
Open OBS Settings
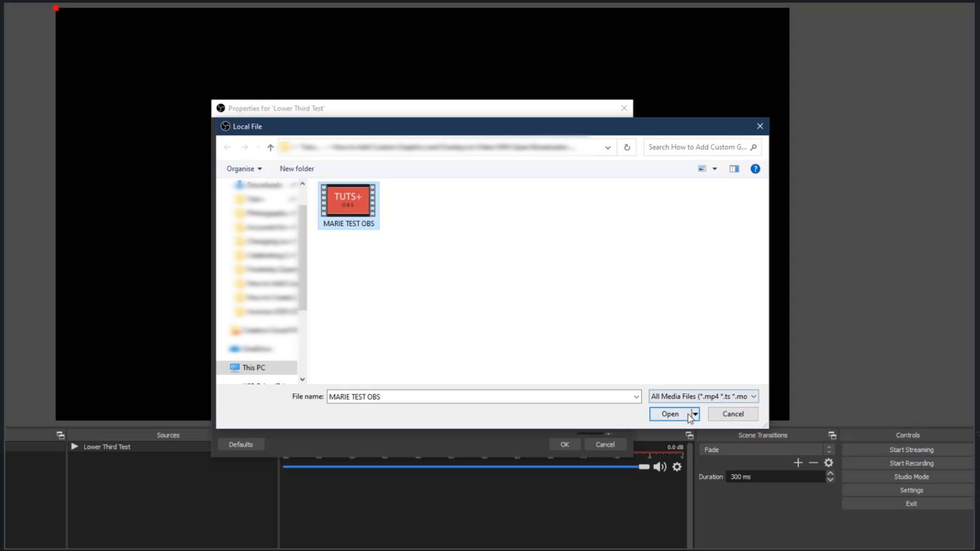pyautogui.click(x=911, y=490)
